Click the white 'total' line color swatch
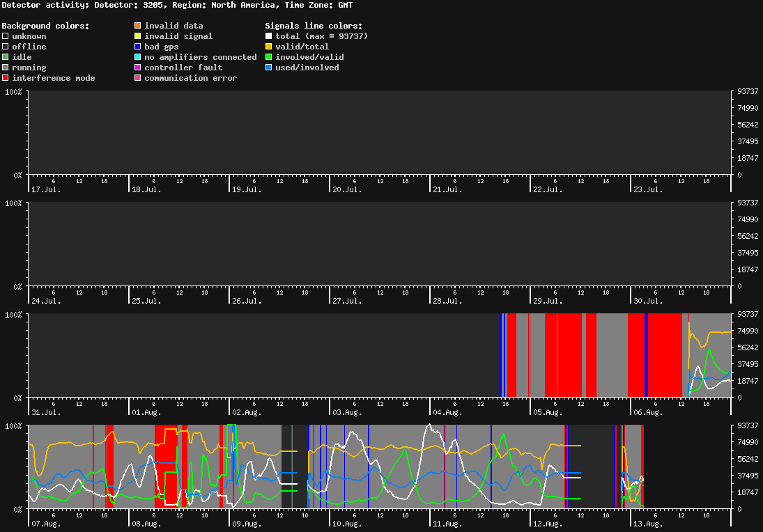The image size is (763, 532). (x=268, y=36)
